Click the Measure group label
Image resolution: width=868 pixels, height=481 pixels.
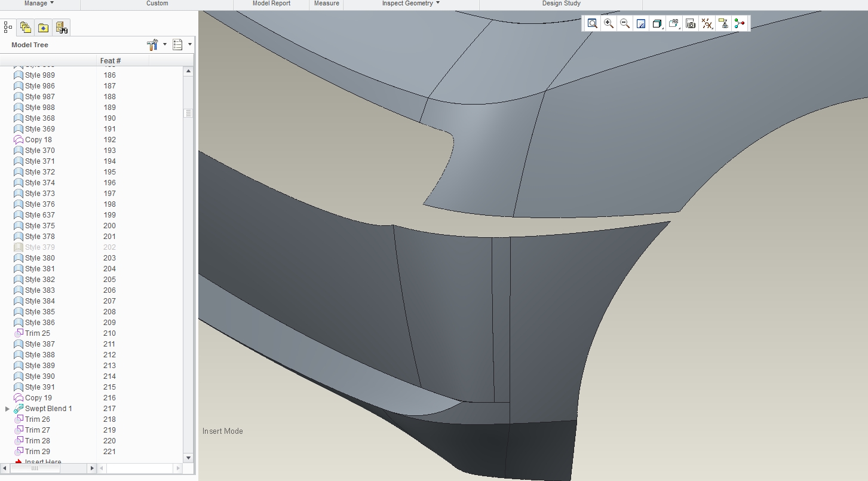tap(327, 4)
